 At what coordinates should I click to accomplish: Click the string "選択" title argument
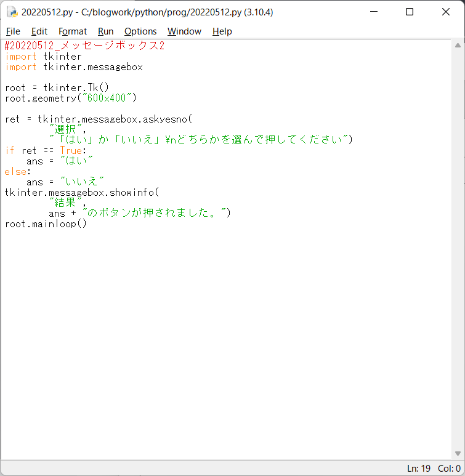(66, 129)
